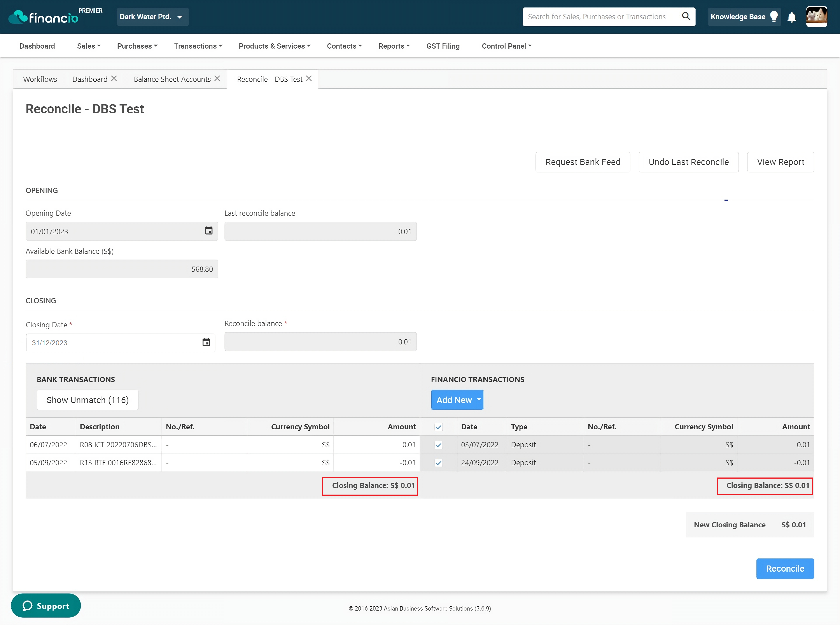Click Financio date 24/09/2022
Screen dimensions: 840x625
479,463
